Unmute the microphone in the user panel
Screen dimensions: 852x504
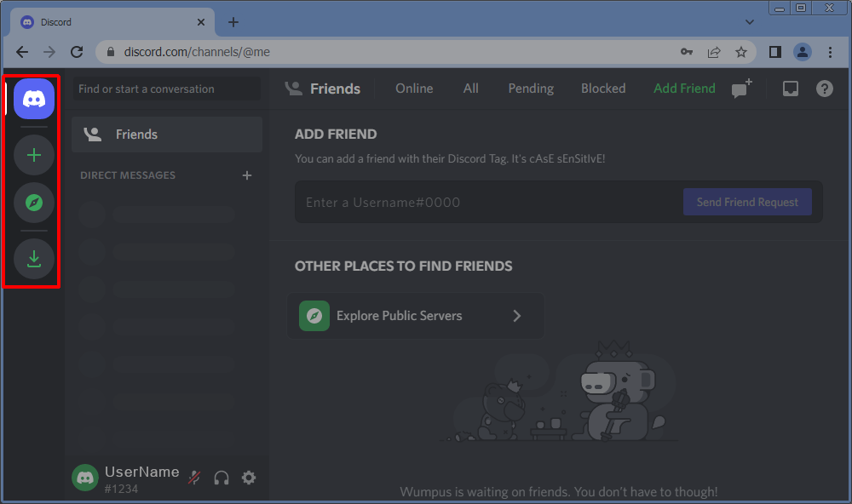coord(194,478)
